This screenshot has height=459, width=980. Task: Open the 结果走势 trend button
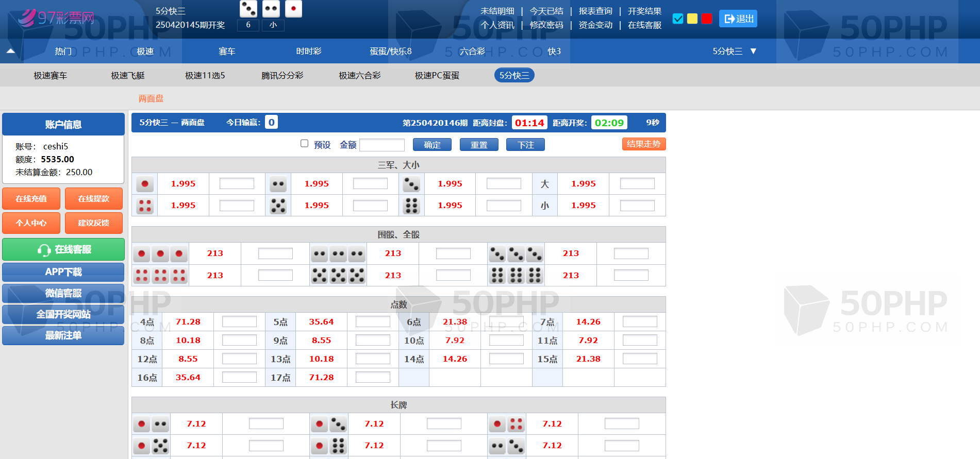[x=643, y=144]
